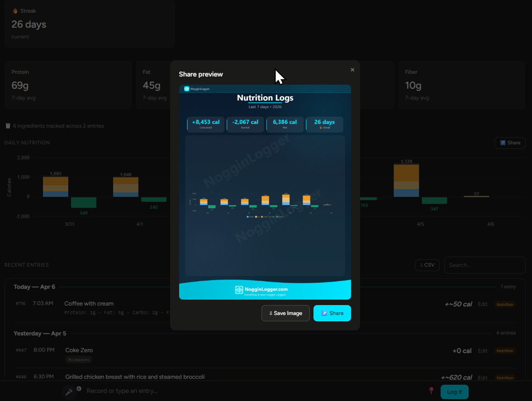Click the download arrow on the CSV button

click(x=421, y=265)
